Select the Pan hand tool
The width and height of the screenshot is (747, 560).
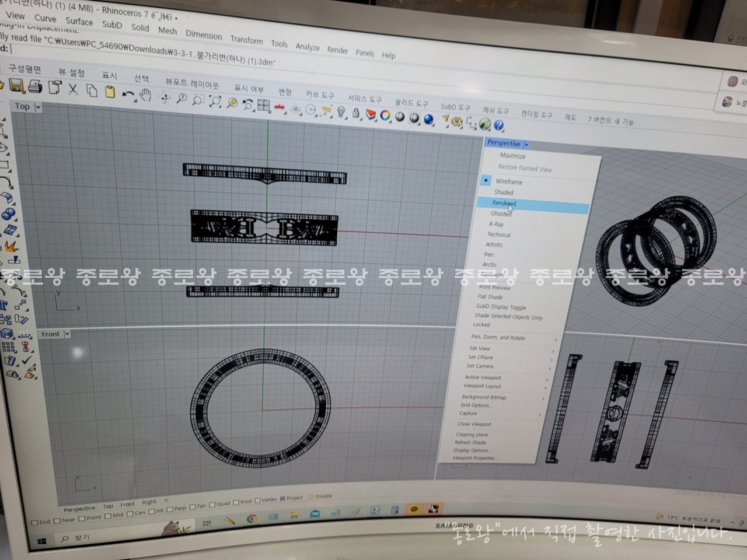(x=145, y=95)
